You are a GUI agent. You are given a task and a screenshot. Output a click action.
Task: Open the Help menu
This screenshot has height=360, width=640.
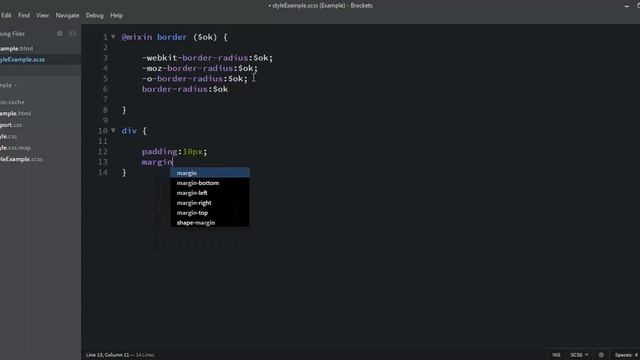116,16
